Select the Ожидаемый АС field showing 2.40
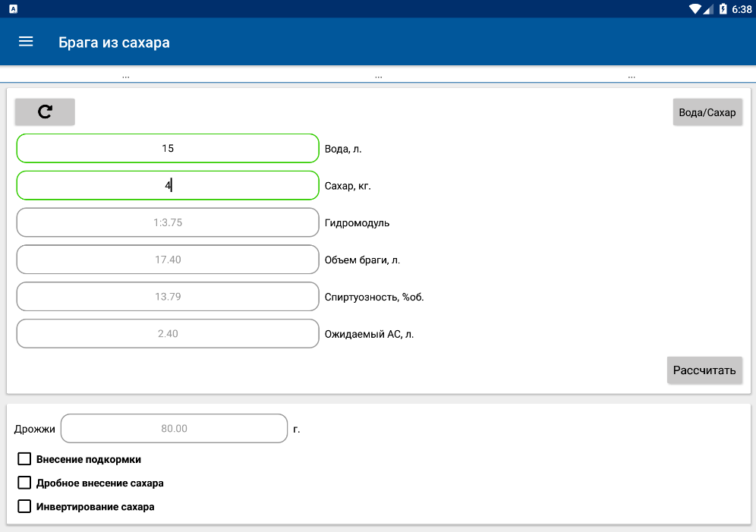This screenshot has width=756, height=532. (x=168, y=333)
